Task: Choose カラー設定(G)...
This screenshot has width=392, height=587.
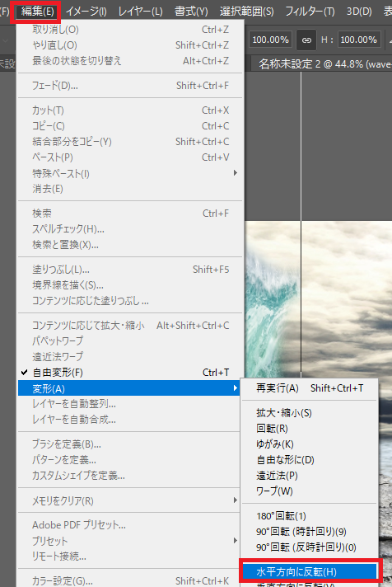Action: 129,581
